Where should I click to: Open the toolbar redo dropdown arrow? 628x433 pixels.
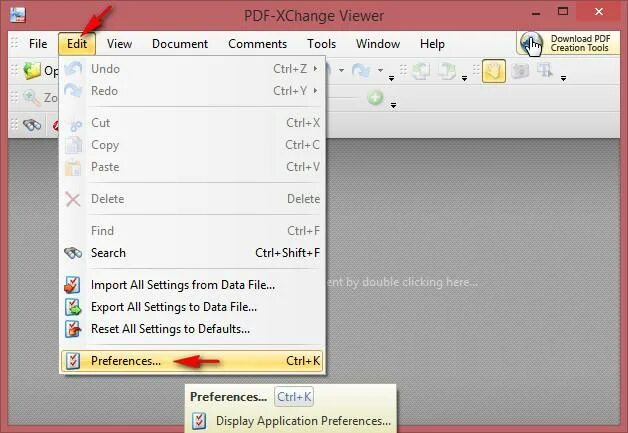[x=380, y=71]
